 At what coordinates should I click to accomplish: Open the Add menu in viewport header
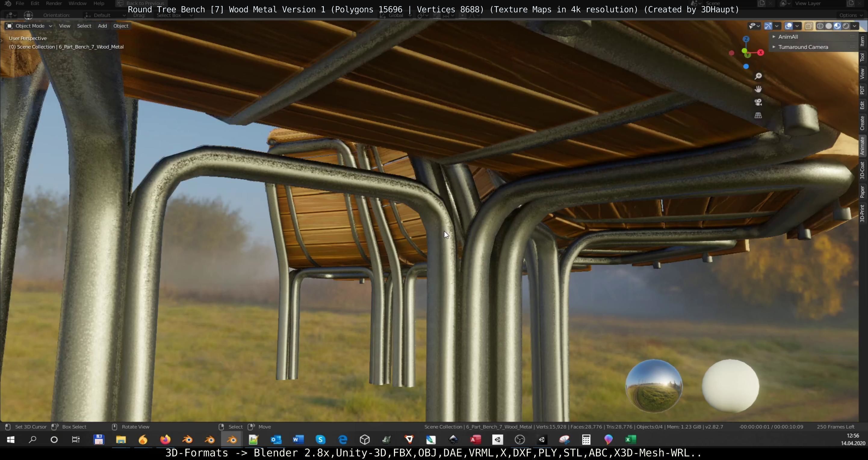pos(102,26)
